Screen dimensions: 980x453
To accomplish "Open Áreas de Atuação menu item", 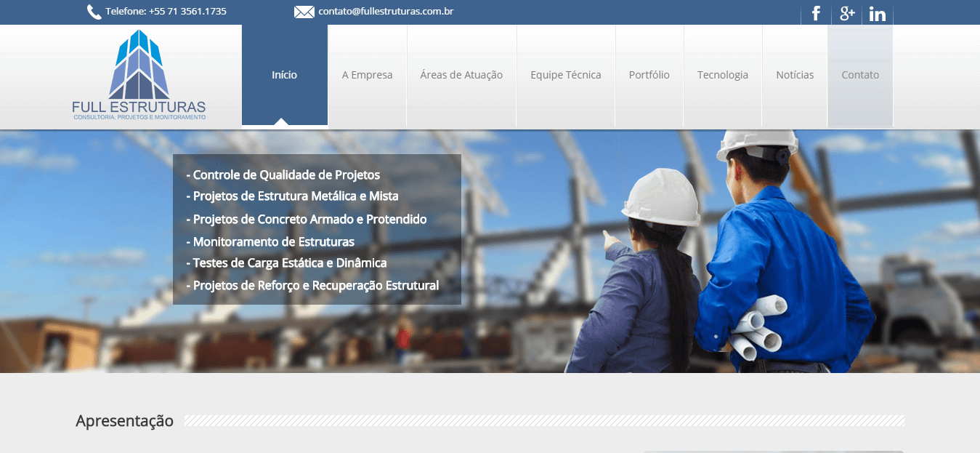I will point(461,75).
